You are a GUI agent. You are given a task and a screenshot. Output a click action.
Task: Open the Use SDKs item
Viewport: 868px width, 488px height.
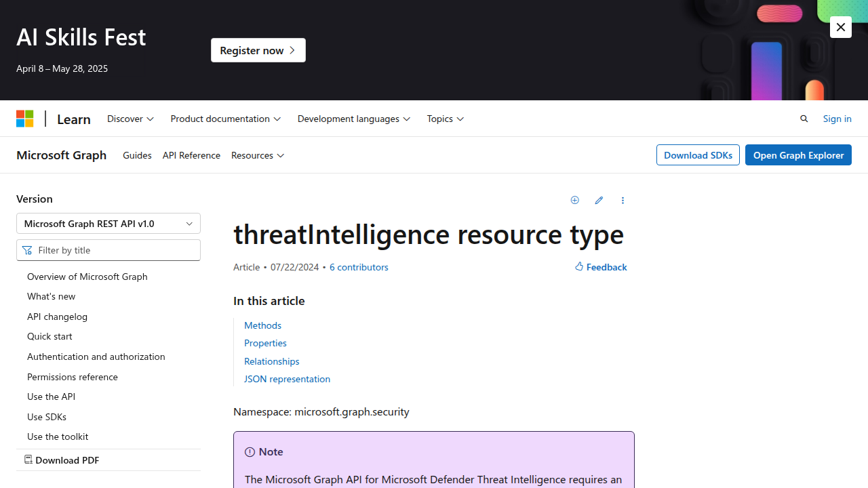[x=47, y=417]
